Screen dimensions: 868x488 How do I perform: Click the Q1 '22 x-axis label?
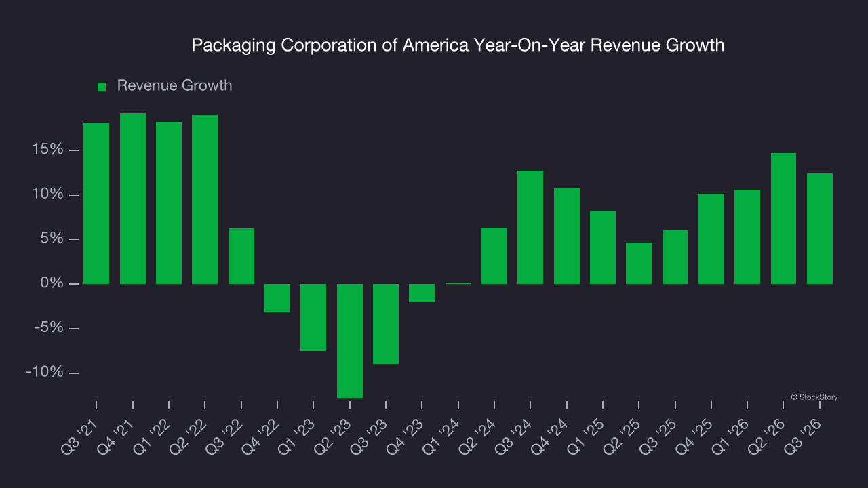[x=151, y=437]
